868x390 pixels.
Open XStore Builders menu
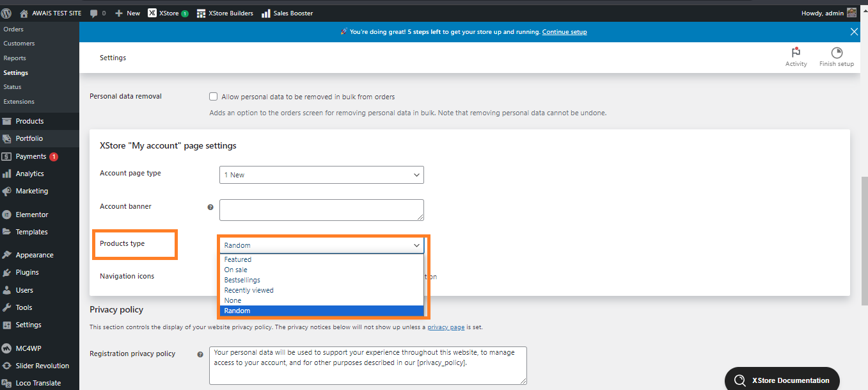[x=225, y=13]
